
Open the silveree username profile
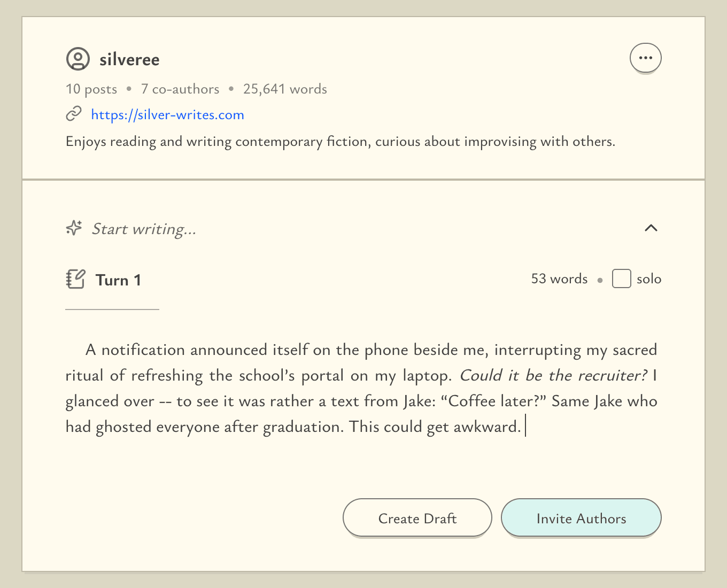point(129,59)
